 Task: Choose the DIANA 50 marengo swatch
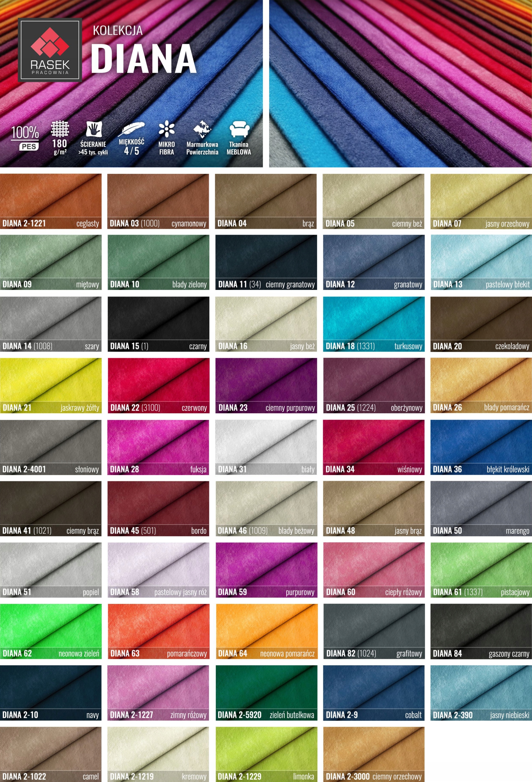[481, 508]
